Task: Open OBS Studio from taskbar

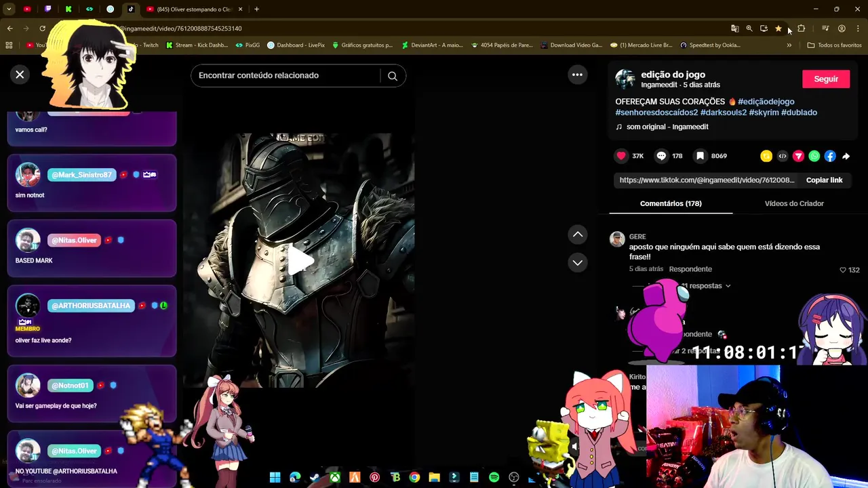Action: 514,478
